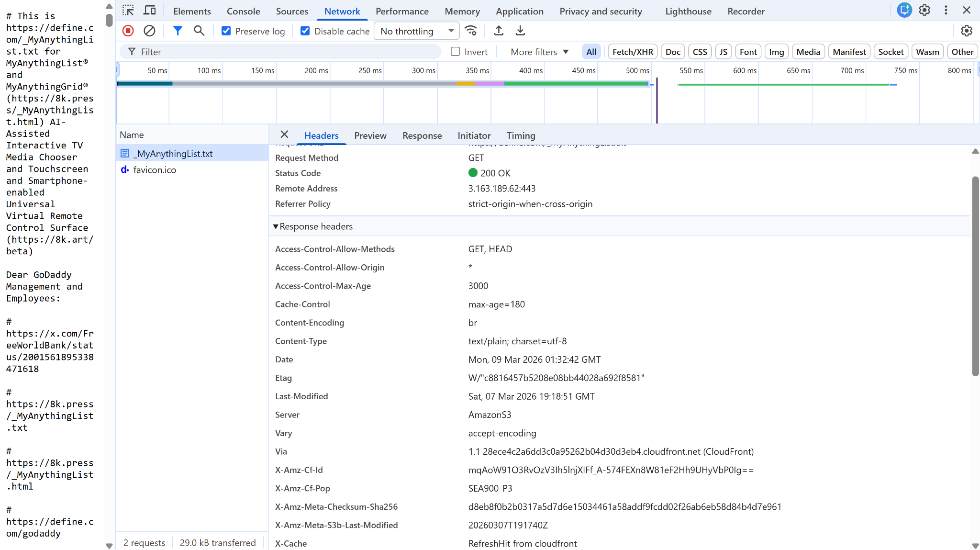Filter requests by Font type
980x550 pixels.
pos(748,52)
